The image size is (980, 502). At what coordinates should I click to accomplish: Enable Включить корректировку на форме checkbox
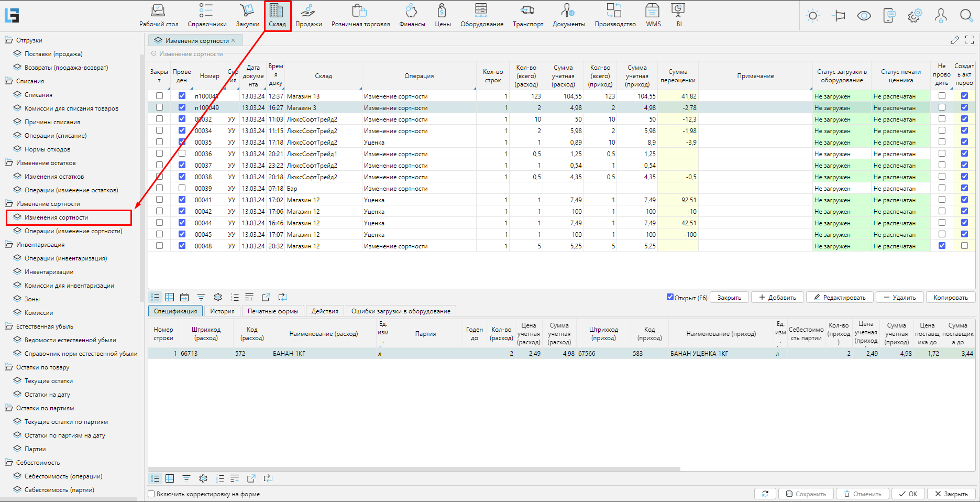151,494
